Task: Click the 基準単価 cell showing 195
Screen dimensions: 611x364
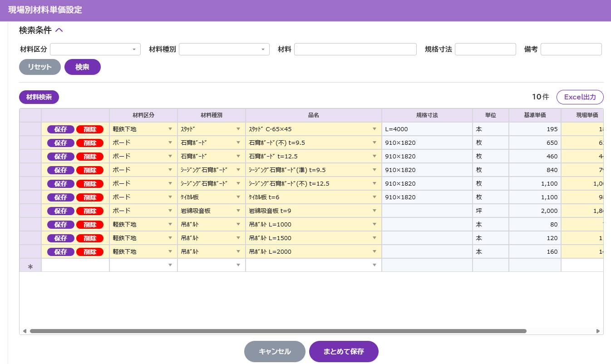Action: click(535, 129)
